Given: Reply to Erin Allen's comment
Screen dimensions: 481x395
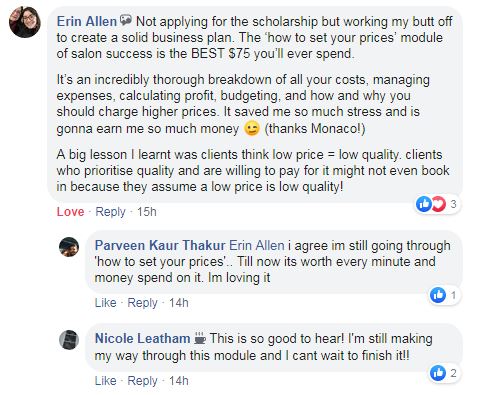Looking at the screenshot, I should tap(110, 212).
